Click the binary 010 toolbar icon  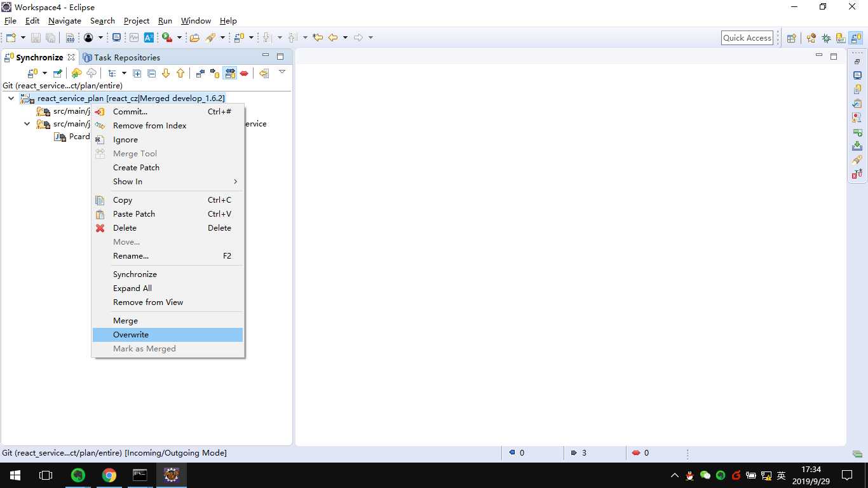tap(71, 37)
